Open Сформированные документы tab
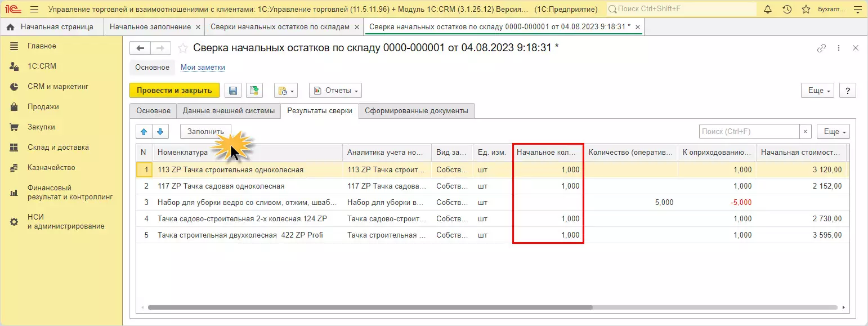This screenshot has width=868, height=326. (417, 111)
